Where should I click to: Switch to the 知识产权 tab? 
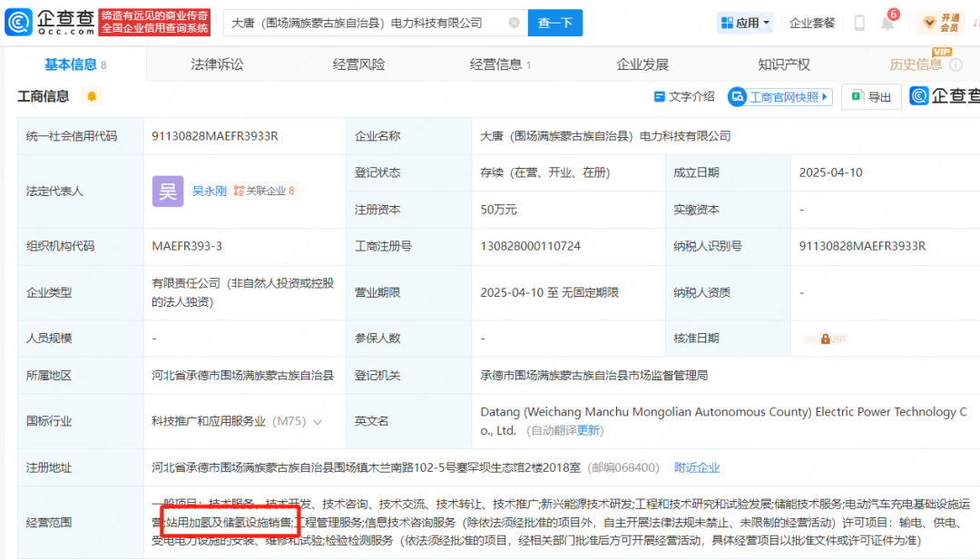coord(784,64)
